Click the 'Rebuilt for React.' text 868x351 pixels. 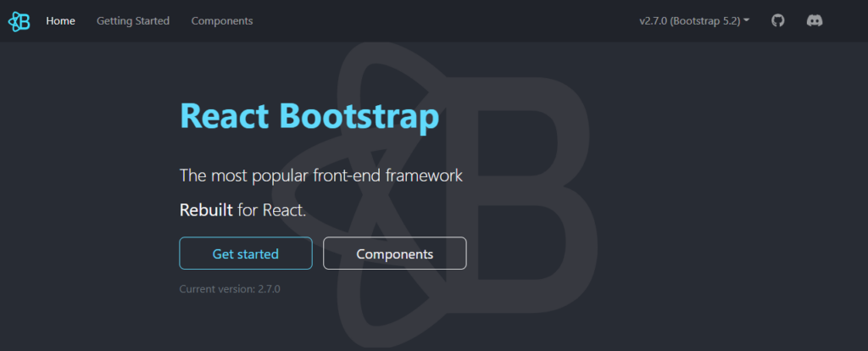243,210
